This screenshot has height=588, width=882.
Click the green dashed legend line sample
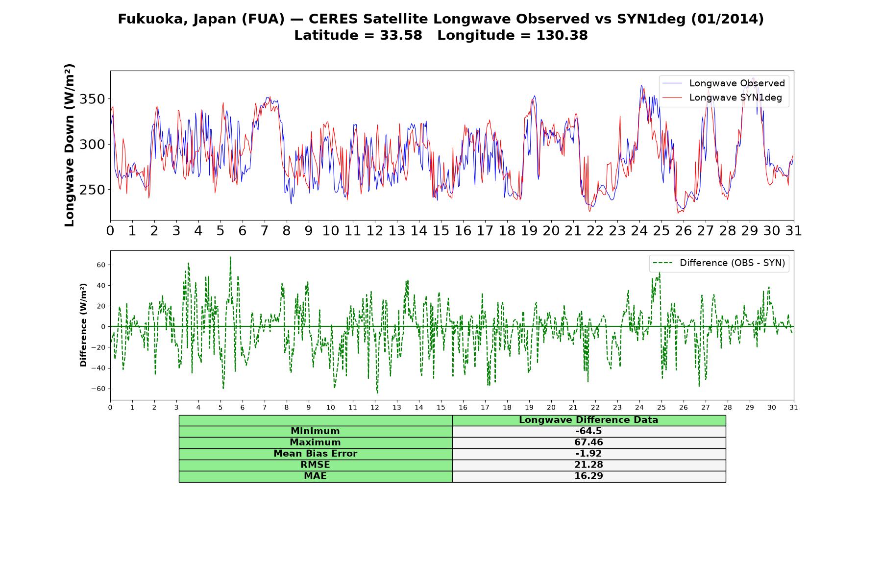point(662,263)
